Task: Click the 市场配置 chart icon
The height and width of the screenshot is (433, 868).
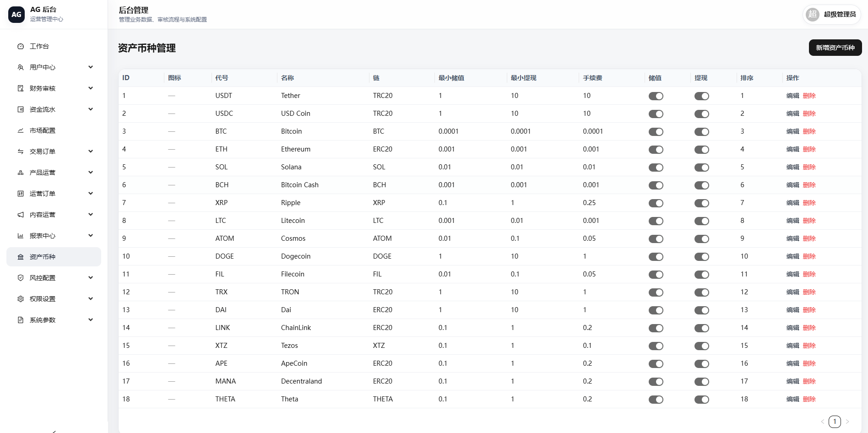Action: coord(21,130)
